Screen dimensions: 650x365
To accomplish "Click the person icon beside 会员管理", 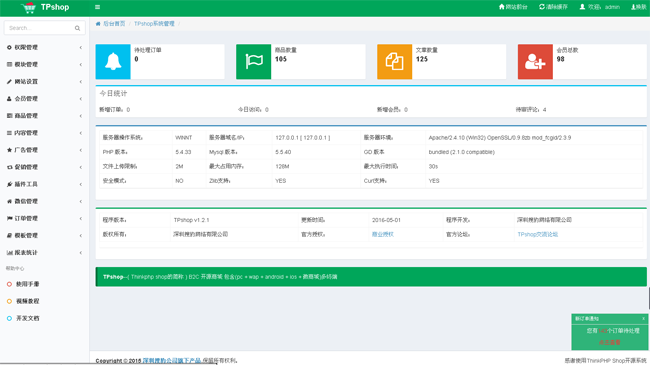I will pos(9,99).
